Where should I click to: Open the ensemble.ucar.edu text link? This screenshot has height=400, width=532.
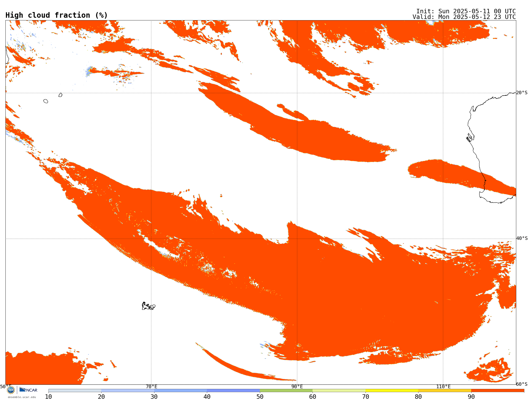(22, 397)
